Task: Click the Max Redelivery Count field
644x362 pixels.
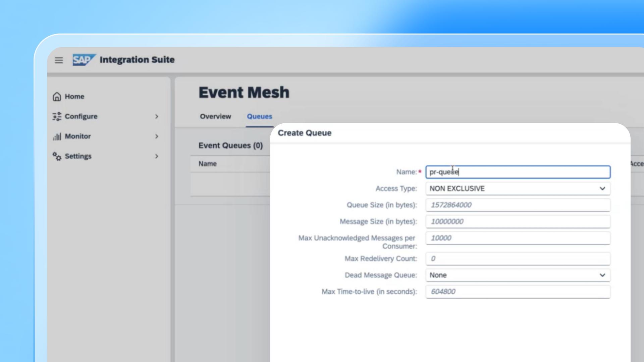Action: [x=518, y=259]
